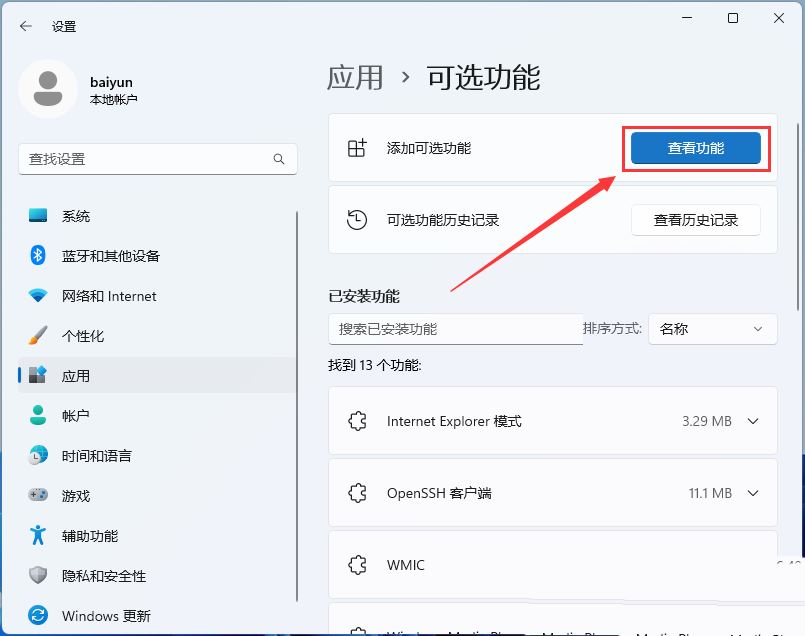Click the 搜索已安装功能 search field

click(x=455, y=328)
